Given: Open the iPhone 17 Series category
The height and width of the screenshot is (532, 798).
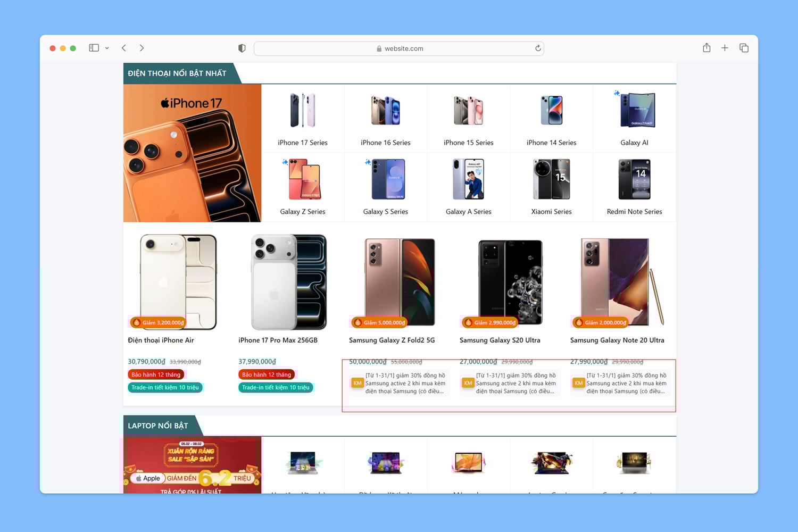Looking at the screenshot, I should [303, 119].
